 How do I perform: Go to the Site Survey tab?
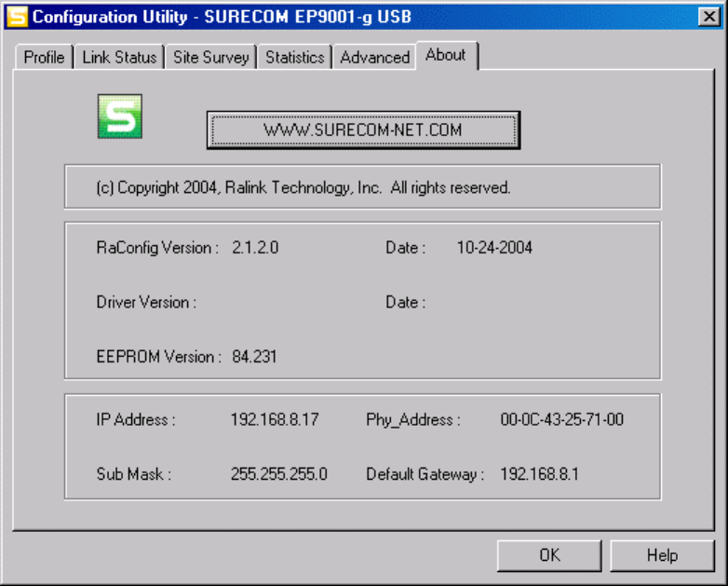(x=210, y=58)
